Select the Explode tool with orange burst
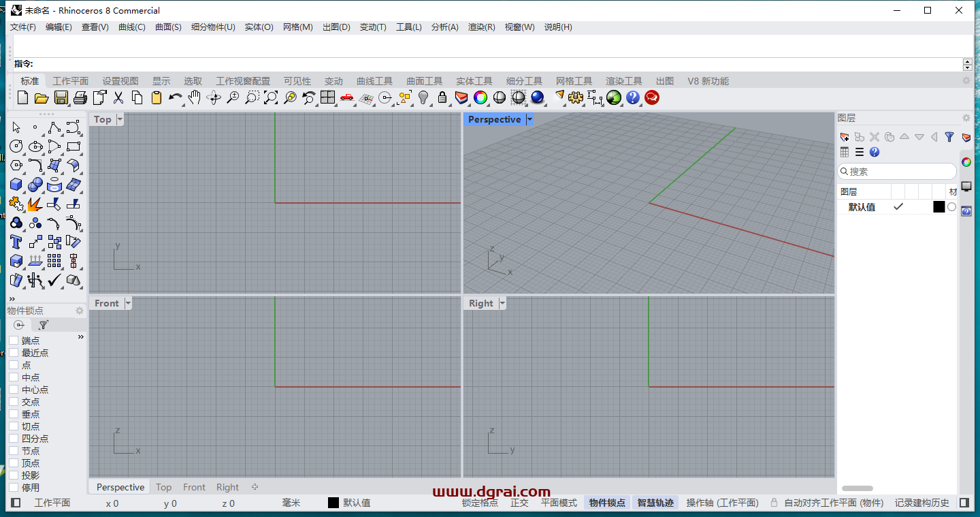Viewport: 980px width, 517px height. coord(35,204)
